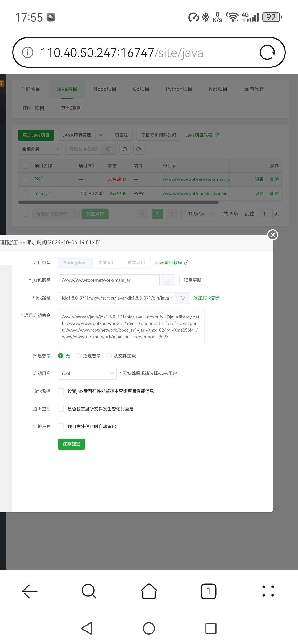Focus the jar包路径 input field
This screenshot has width=298, height=644.
[109, 280]
